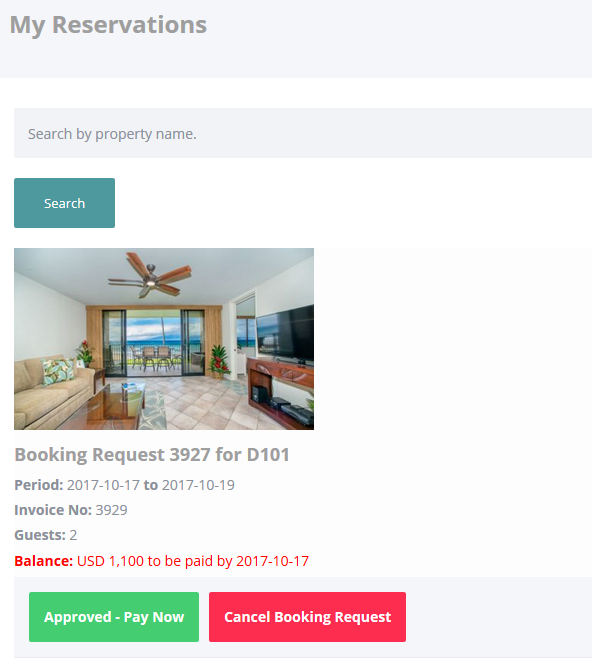Select the Approved - Pay Now button

point(114,617)
